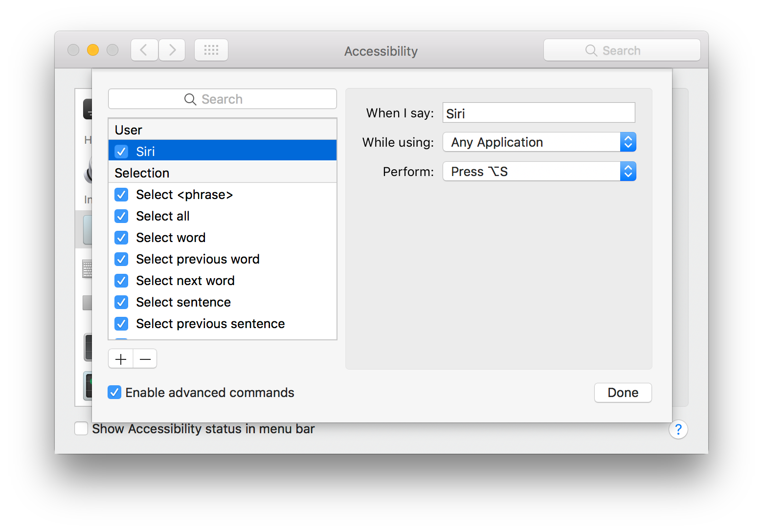Check Show Accessibility status in menu bar

(x=81, y=428)
